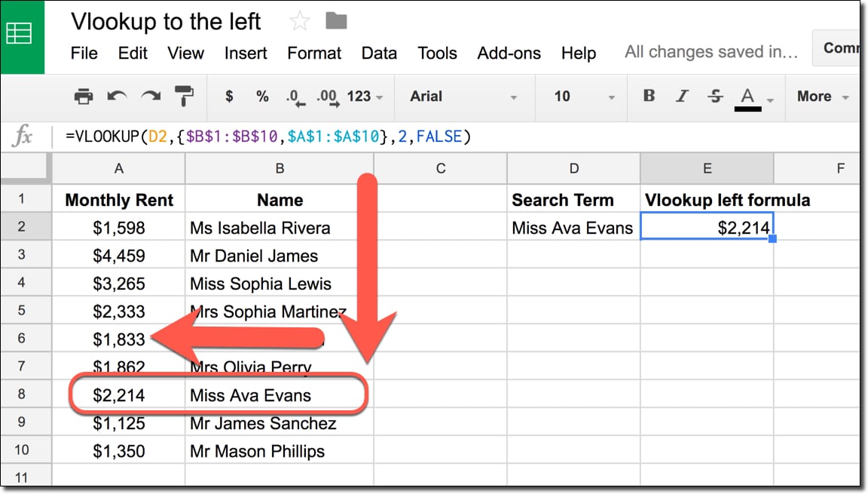Increase decimal places

coord(327,97)
